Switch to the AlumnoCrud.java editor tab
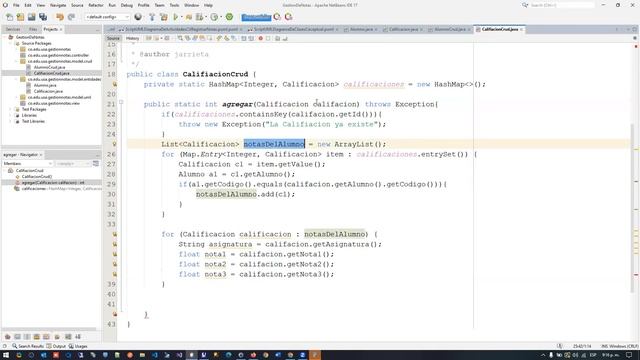This screenshot has width=640, height=360. pos(449,29)
